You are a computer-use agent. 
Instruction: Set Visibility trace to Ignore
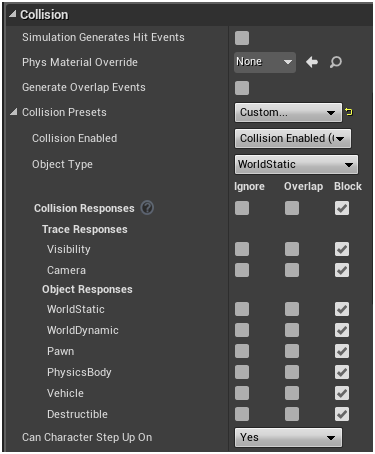[242, 249]
